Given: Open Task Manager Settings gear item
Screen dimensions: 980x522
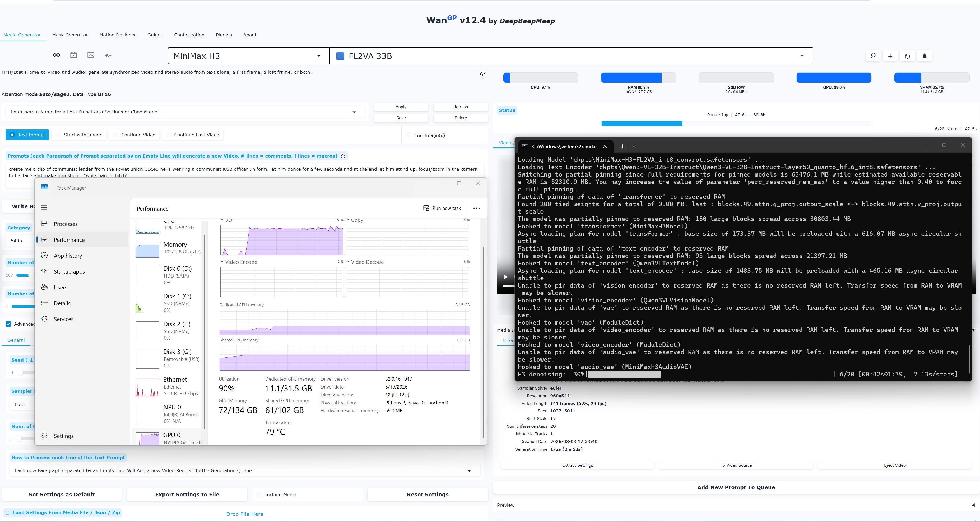Looking at the screenshot, I should pos(82,436).
